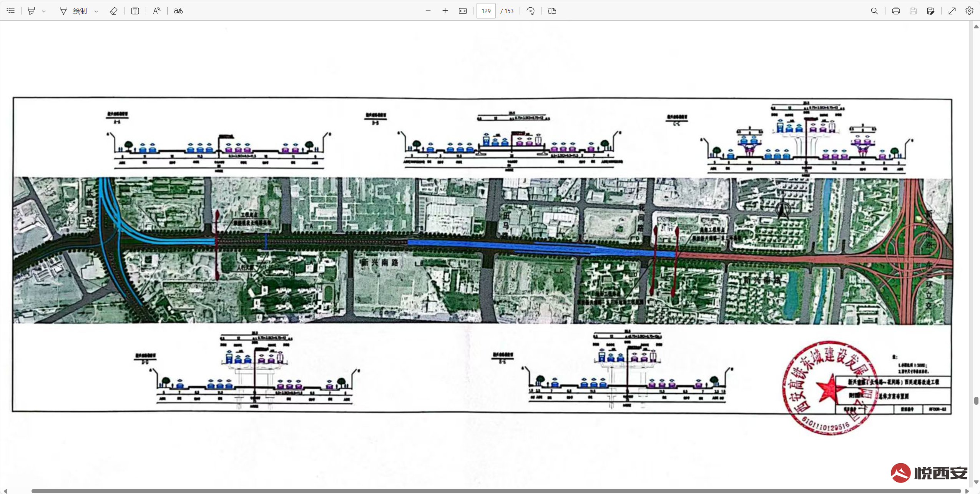Print the PDF document

pyautogui.click(x=896, y=11)
